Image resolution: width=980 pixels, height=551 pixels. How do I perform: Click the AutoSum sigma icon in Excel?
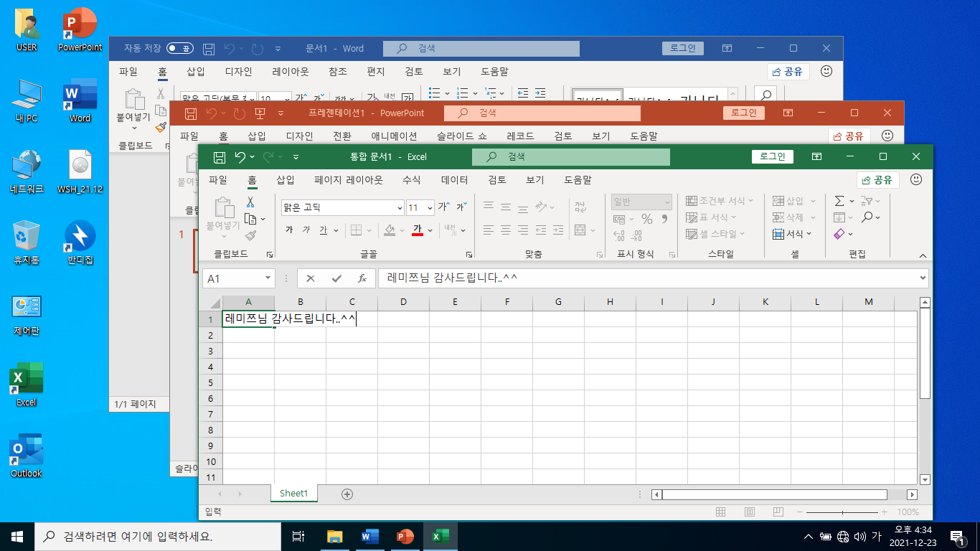(839, 201)
